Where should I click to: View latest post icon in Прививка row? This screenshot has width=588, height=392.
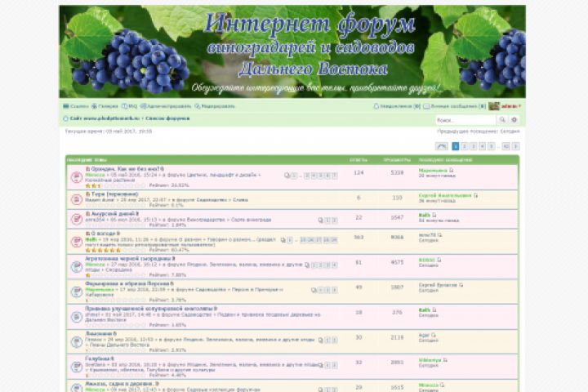[434, 310]
